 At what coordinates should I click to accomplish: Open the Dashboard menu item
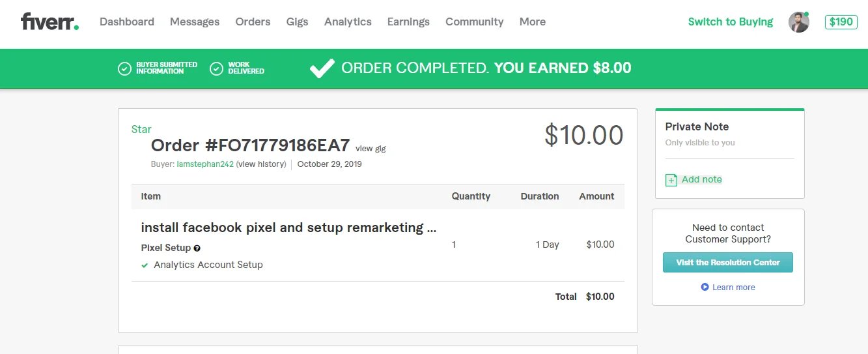[x=127, y=22]
